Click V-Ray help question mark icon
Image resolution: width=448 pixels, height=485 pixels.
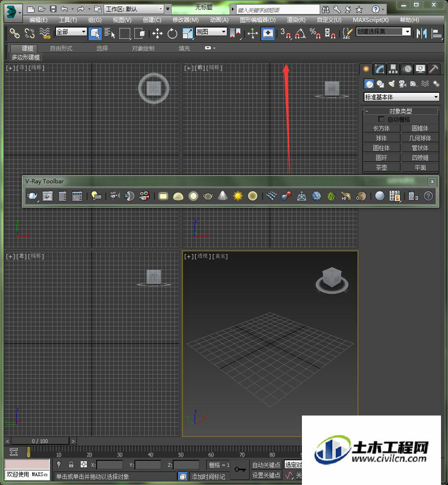(428, 196)
